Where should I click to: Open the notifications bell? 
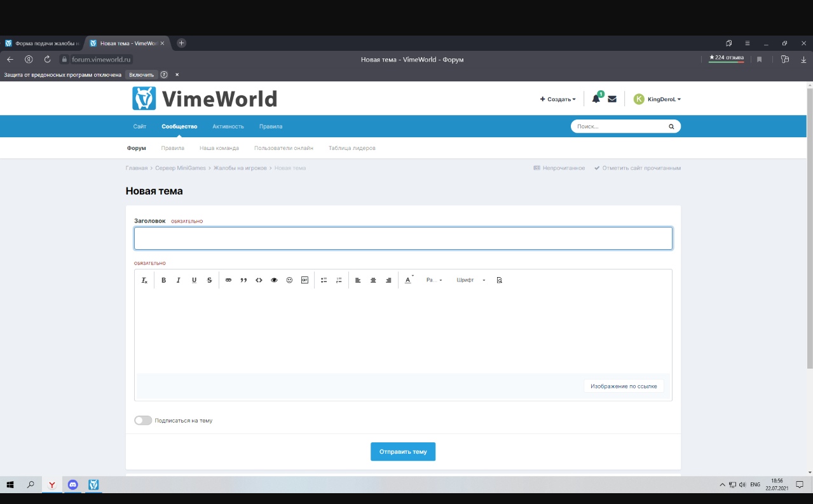tap(596, 99)
